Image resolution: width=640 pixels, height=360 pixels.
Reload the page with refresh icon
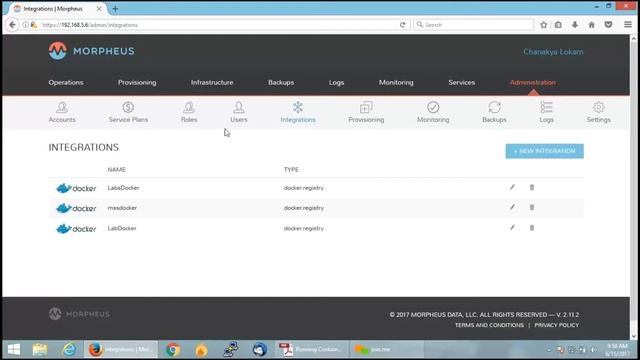[402, 25]
